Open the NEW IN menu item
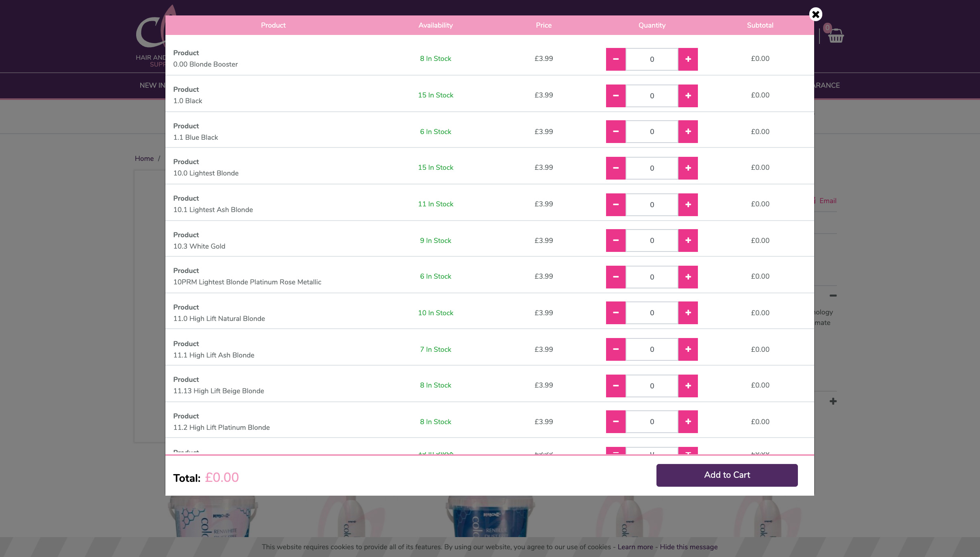 [152, 85]
